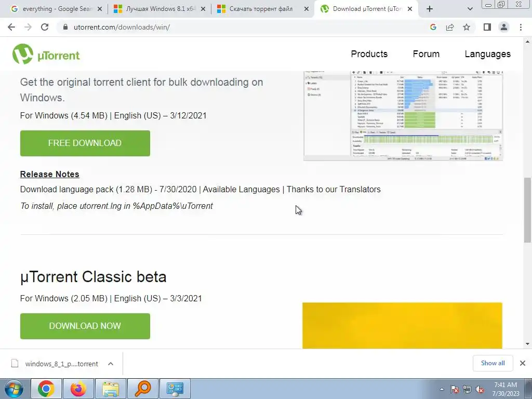Viewport: 532px width, 399px height.
Task: Open the tab search dropdown arrow
Action: [x=470, y=9]
